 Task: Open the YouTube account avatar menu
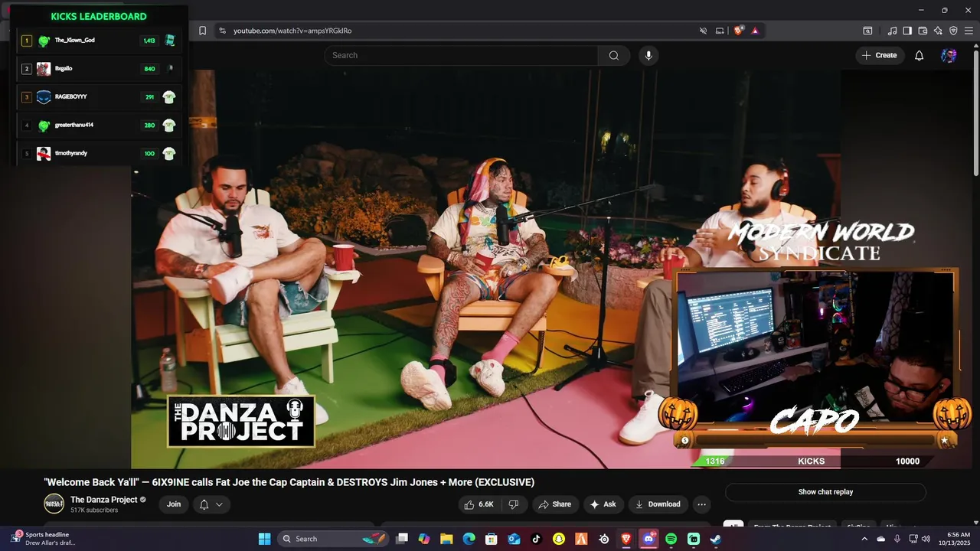click(949, 55)
